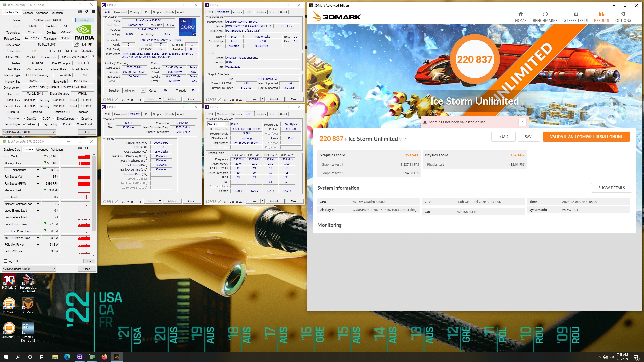The width and height of the screenshot is (644, 362).
Task: Open GPU selector dropdown in GPU-Z Graphics Card window
Action: [28, 132]
